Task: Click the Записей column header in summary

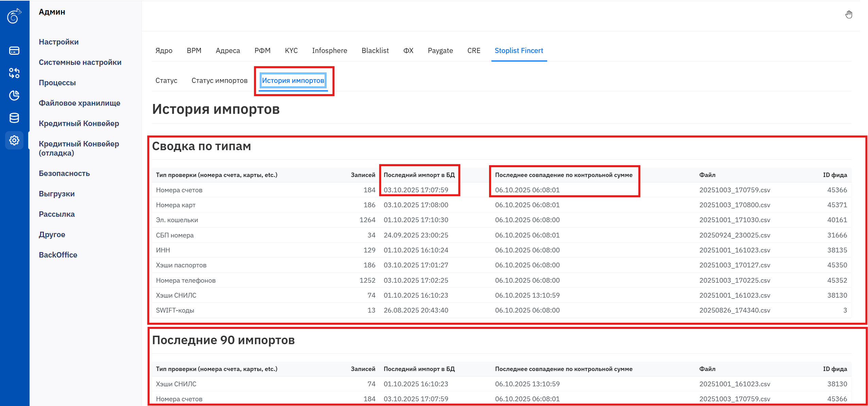Action: 363,175
